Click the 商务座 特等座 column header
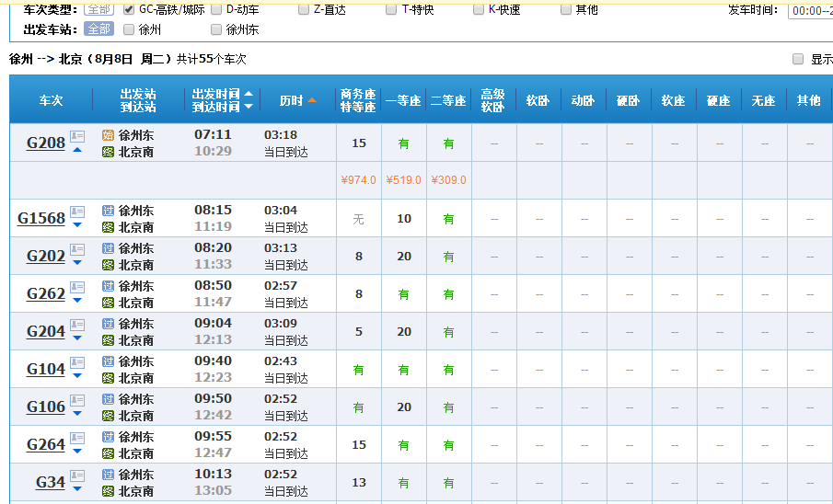 [358, 100]
